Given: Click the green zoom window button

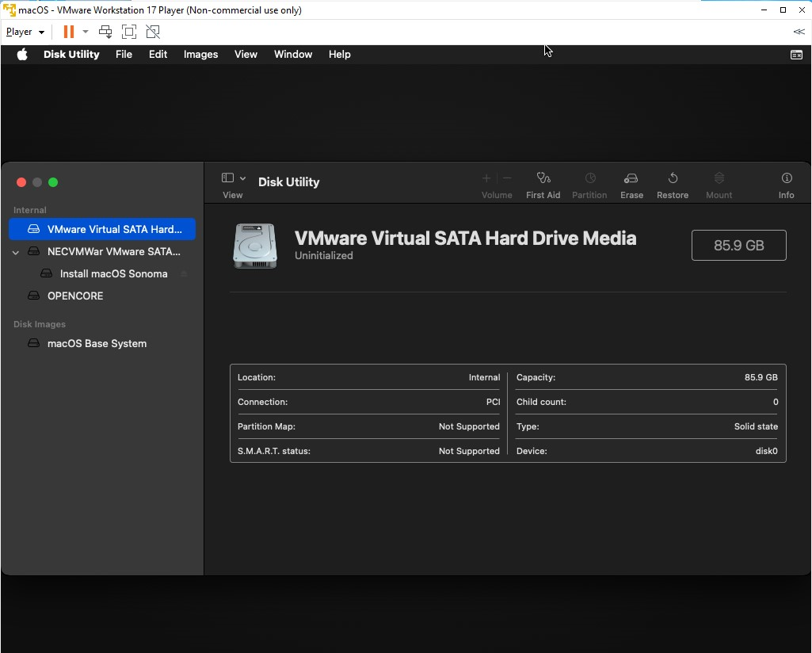Looking at the screenshot, I should (53, 182).
